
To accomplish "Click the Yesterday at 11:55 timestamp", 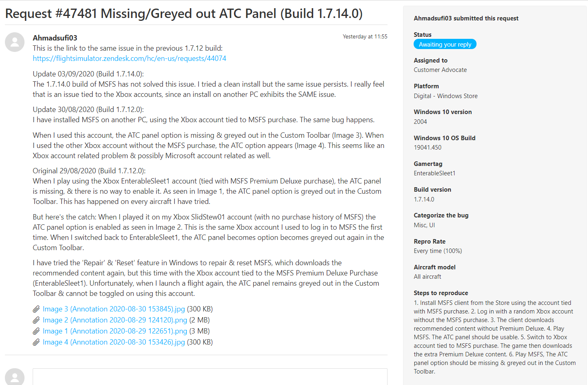I will (x=365, y=36).
